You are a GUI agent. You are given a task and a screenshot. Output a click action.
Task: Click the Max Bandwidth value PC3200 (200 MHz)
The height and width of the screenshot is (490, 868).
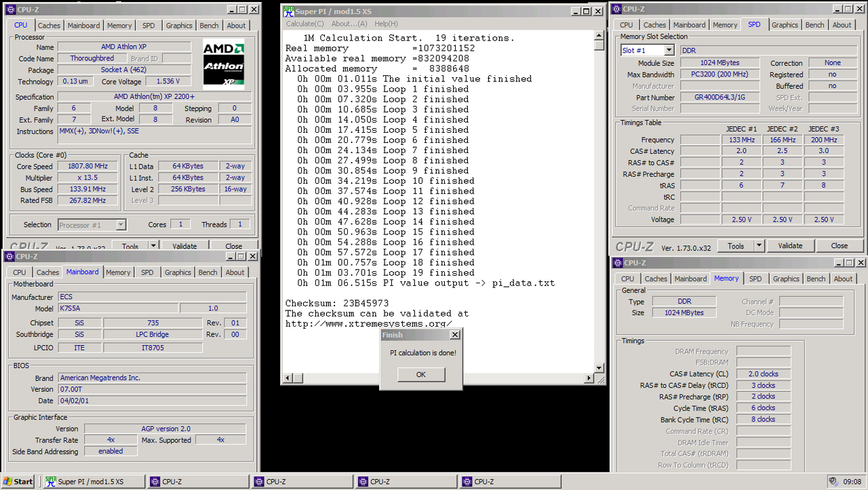[719, 75]
